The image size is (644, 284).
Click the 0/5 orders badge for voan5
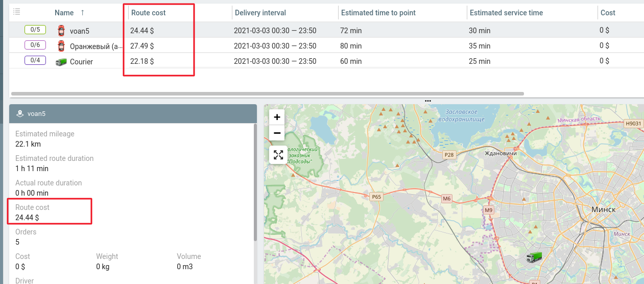coord(35,30)
